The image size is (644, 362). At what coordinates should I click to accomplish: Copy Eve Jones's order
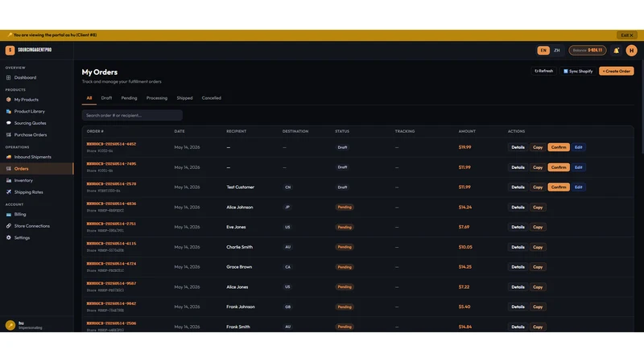pos(538,227)
